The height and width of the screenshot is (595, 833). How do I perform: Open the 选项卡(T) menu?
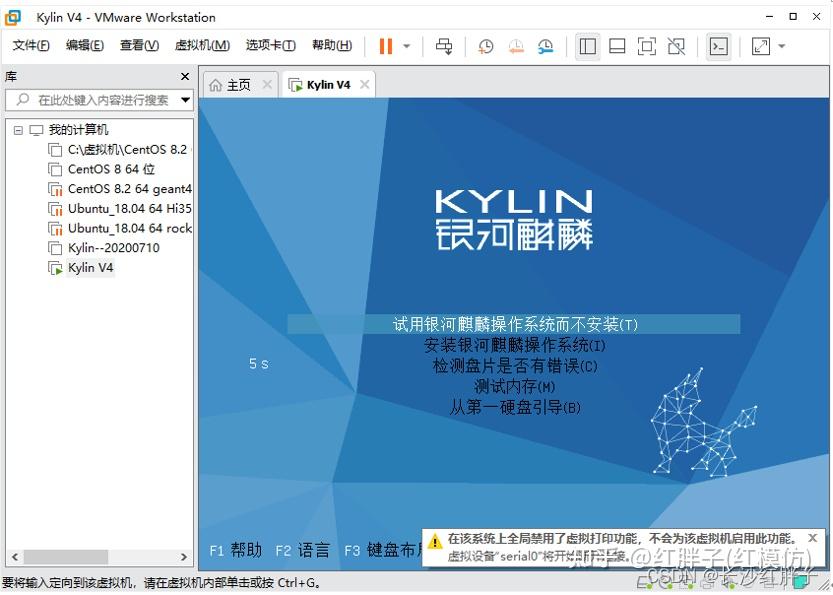(x=270, y=46)
